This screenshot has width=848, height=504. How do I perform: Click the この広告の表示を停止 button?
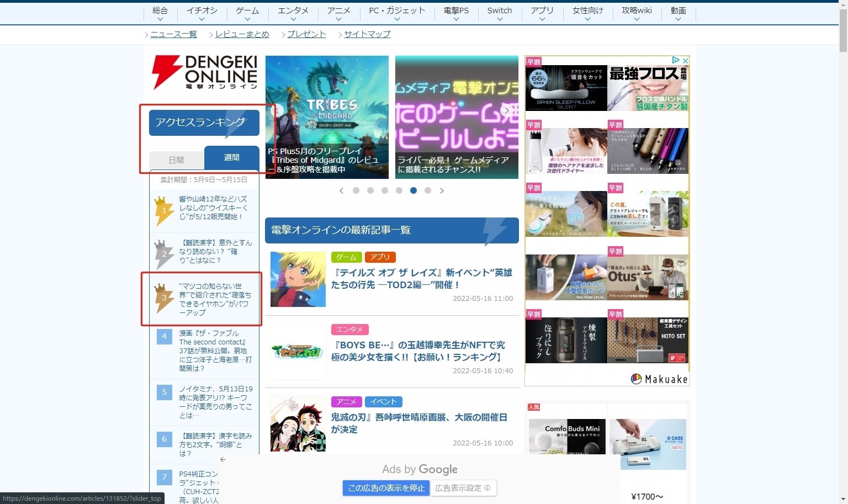pos(386,488)
